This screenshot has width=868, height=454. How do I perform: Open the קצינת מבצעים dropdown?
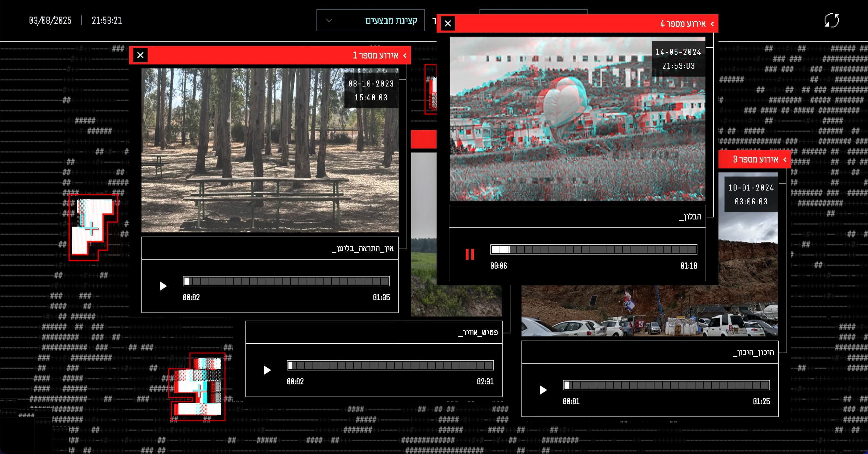370,20
